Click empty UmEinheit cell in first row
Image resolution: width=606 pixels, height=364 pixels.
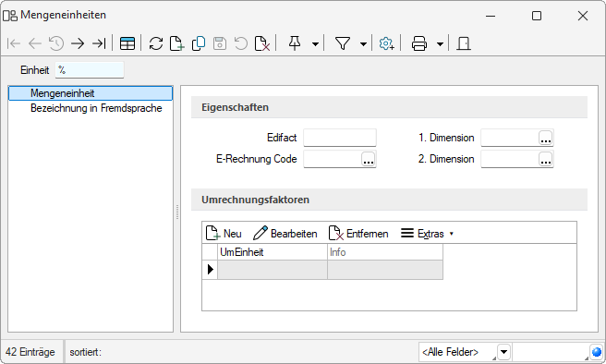273,270
